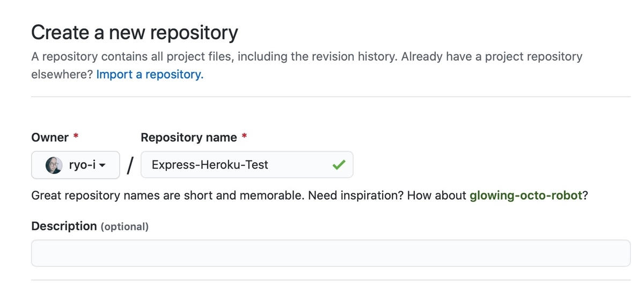Click the Express-Heroku-Test text in the name field
The height and width of the screenshot is (283, 644).
pyautogui.click(x=210, y=165)
